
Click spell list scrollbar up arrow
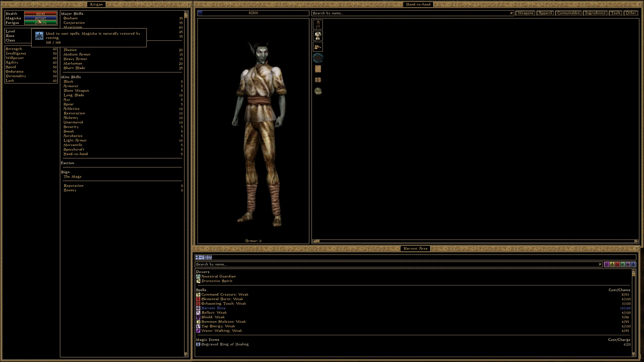[x=633, y=271]
